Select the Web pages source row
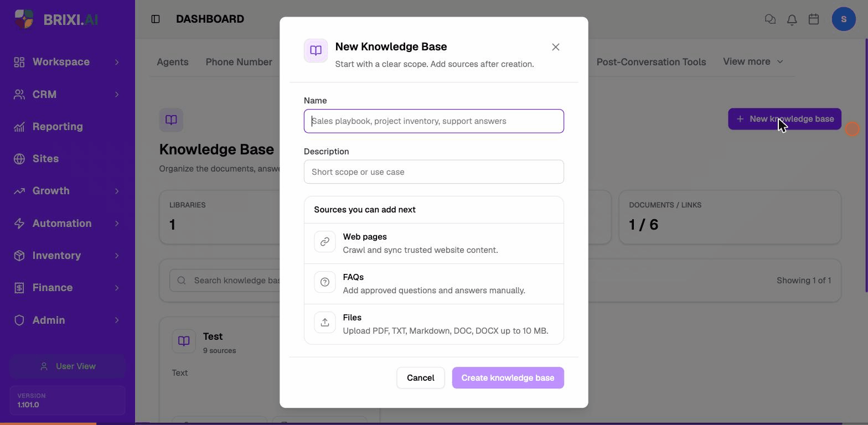This screenshot has height=425, width=868. pos(434,243)
